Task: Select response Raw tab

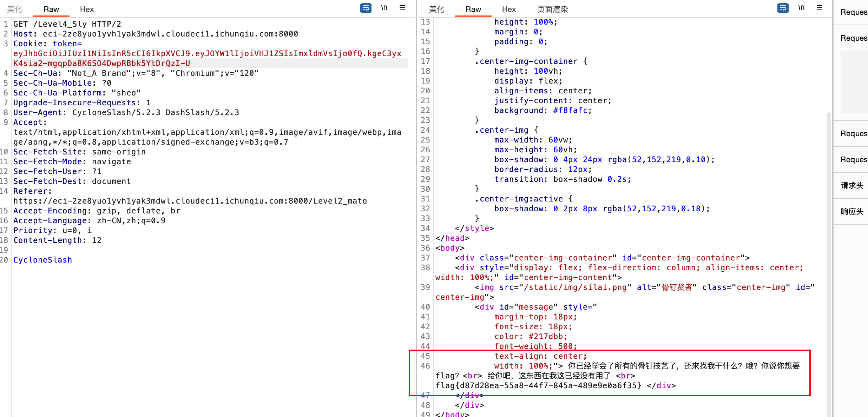Action: tap(473, 9)
